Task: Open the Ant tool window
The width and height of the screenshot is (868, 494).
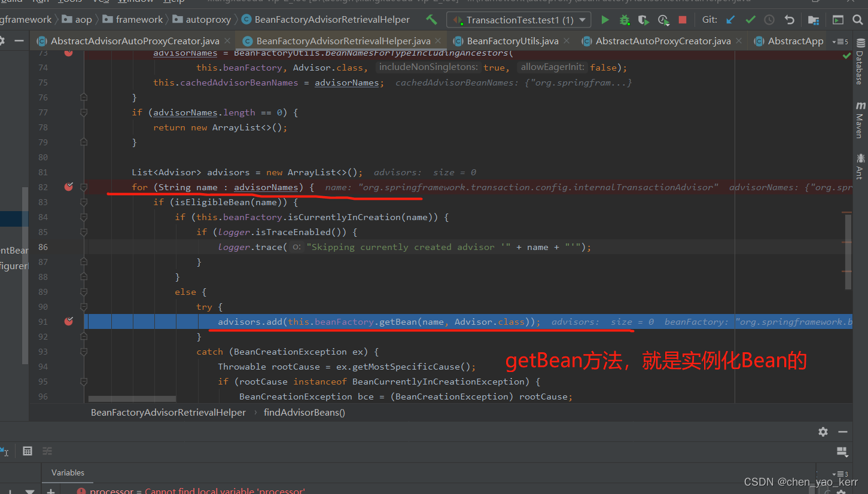Action: (860, 166)
